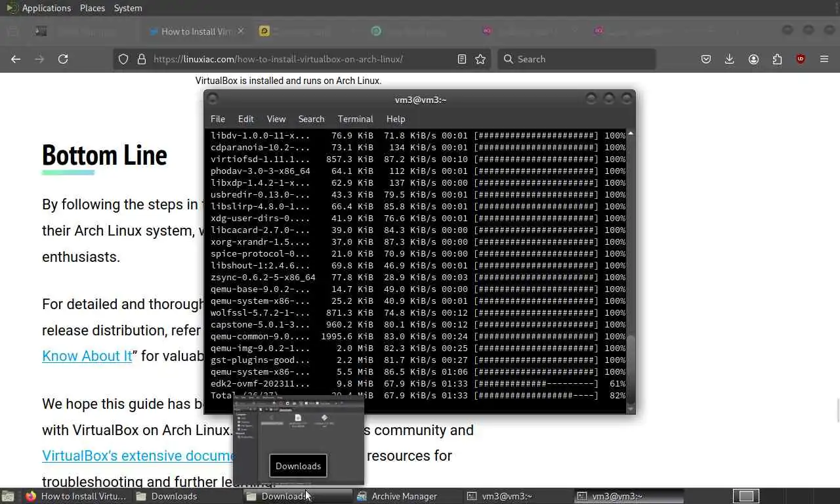Switch to Archive Manager taskbar window
Screen dimensions: 840x504
[x=407, y=496]
